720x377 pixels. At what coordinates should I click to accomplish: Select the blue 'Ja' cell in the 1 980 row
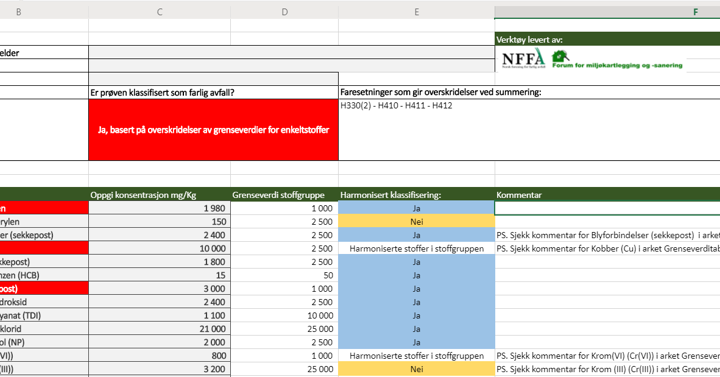416,208
